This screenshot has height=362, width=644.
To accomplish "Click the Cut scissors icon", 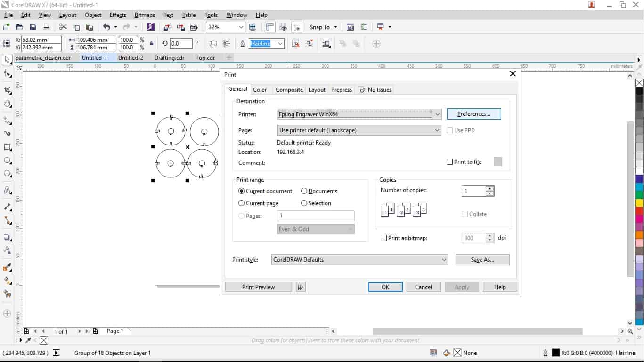I will click(x=63, y=27).
